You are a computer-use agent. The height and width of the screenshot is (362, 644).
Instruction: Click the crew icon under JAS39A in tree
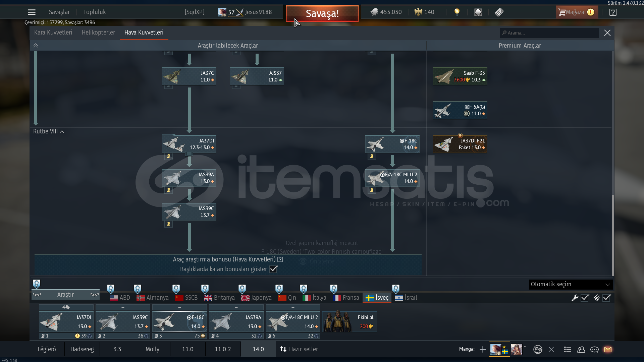tap(168, 190)
